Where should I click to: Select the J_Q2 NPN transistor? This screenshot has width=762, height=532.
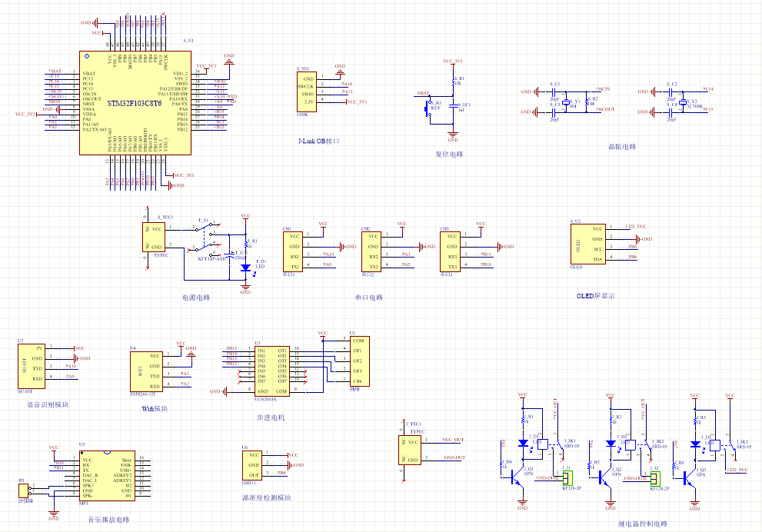pyautogui.click(x=607, y=478)
